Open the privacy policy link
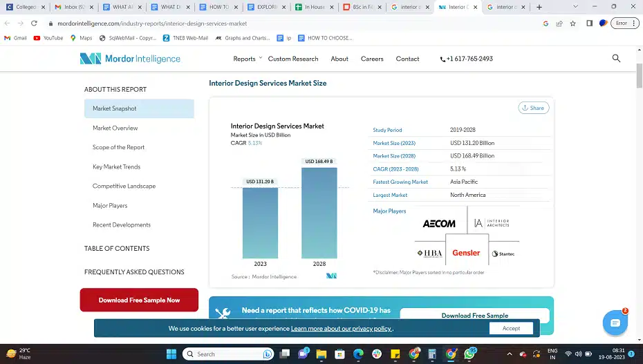The height and width of the screenshot is (364, 643). tap(341, 329)
